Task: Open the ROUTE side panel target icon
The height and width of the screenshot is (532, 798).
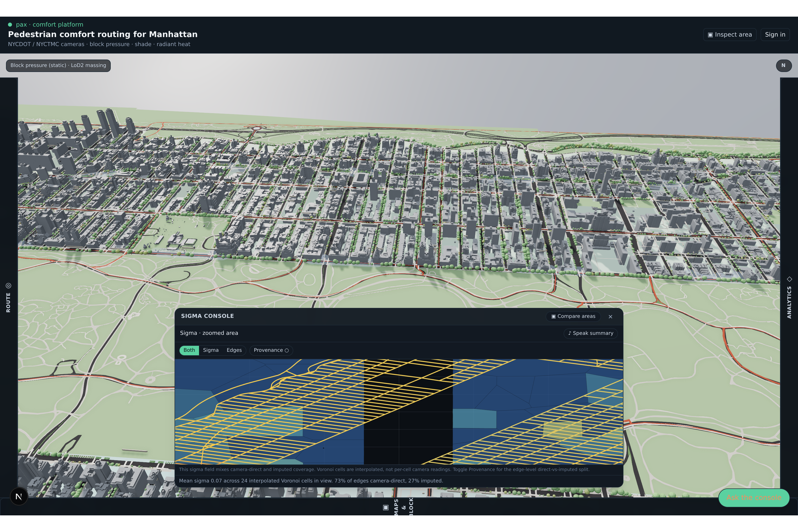Action: 9,286
